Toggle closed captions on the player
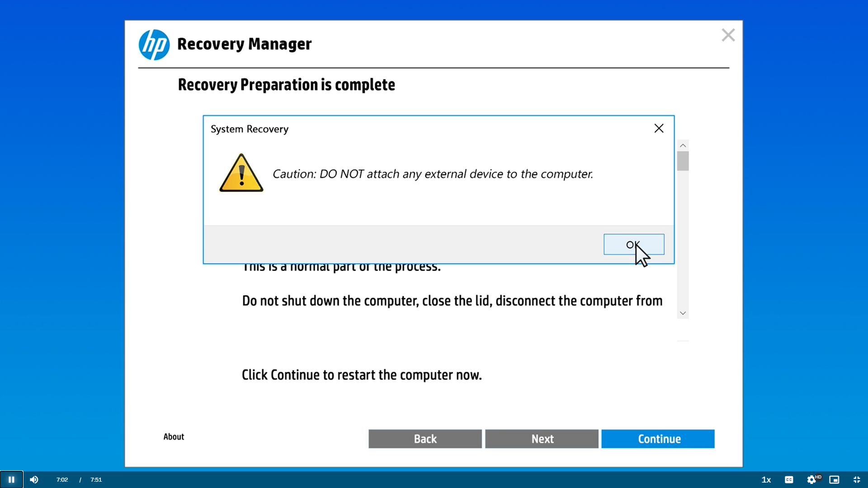Screen dimensions: 868x488 click(789, 479)
